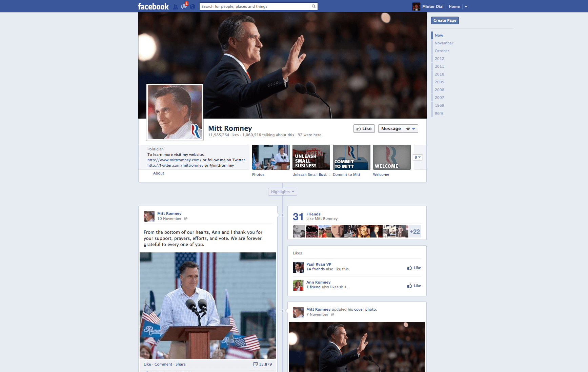Comment on the 10 November post
The image size is (588, 372).
(163, 364)
